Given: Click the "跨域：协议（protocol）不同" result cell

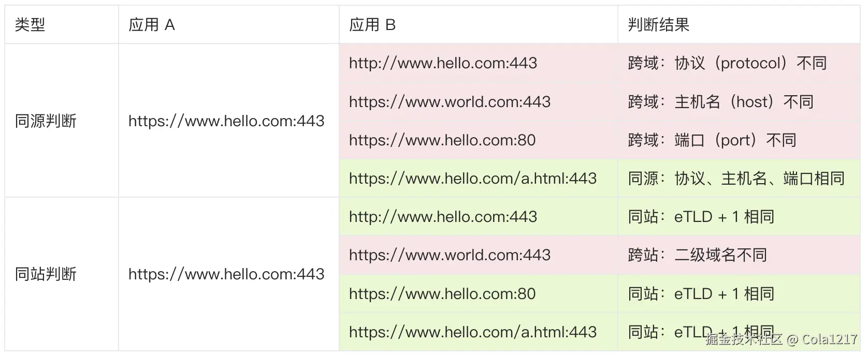Looking at the screenshot, I should click(727, 63).
